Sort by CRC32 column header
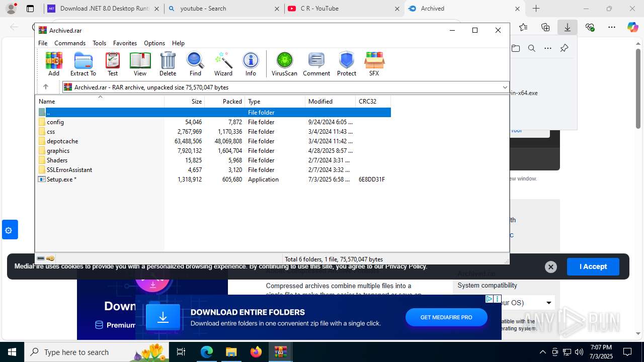 tap(373, 102)
